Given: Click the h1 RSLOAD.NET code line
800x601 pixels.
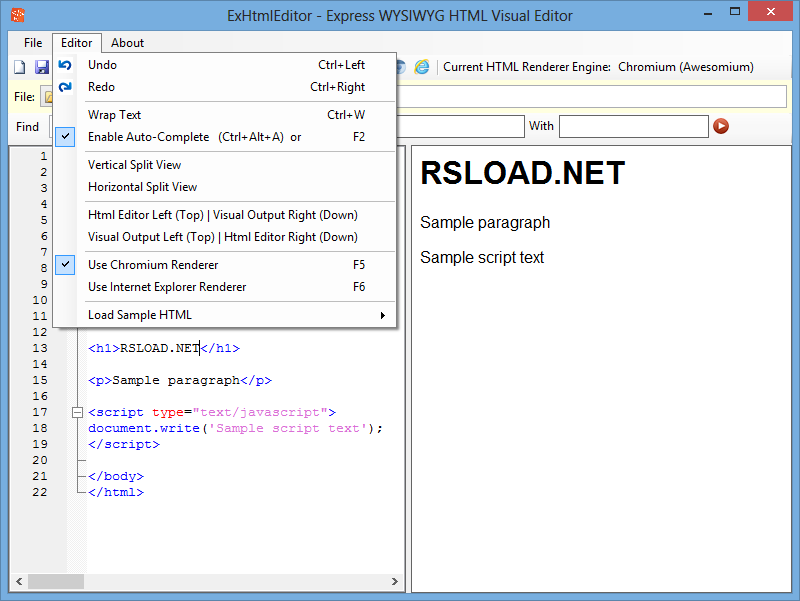Looking at the screenshot, I should coord(164,348).
